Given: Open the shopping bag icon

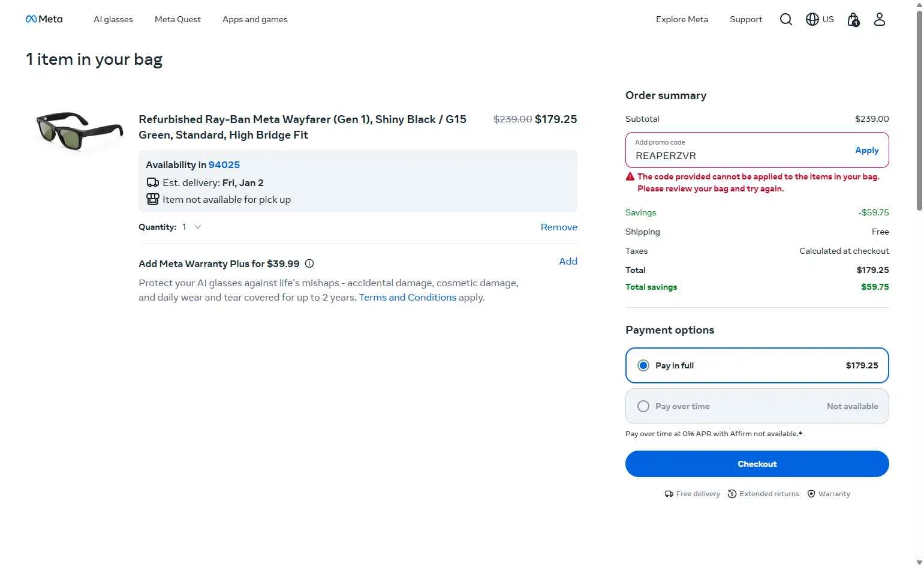Looking at the screenshot, I should (x=853, y=20).
